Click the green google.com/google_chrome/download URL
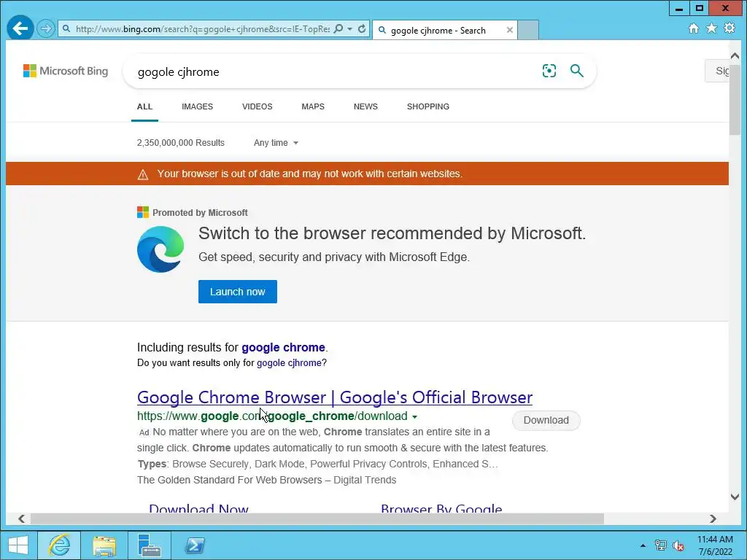This screenshot has width=747, height=560. [272, 416]
